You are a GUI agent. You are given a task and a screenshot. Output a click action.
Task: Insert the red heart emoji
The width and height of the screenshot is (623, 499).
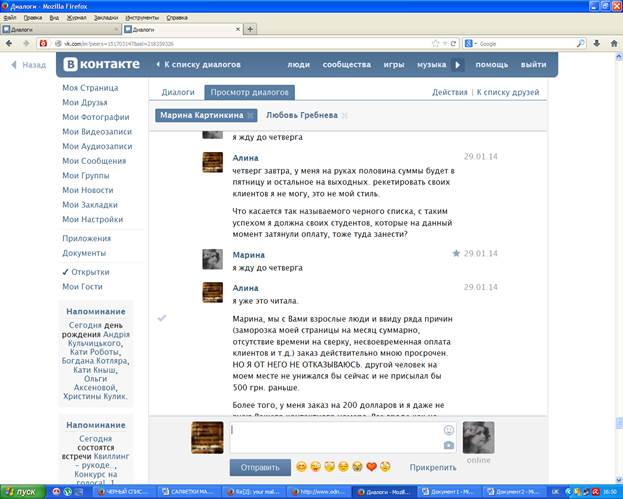pyautogui.click(x=371, y=467)
